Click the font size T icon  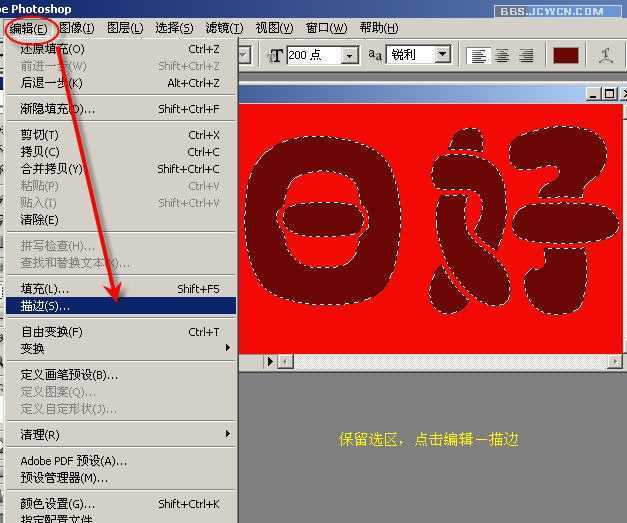(275, 55)
